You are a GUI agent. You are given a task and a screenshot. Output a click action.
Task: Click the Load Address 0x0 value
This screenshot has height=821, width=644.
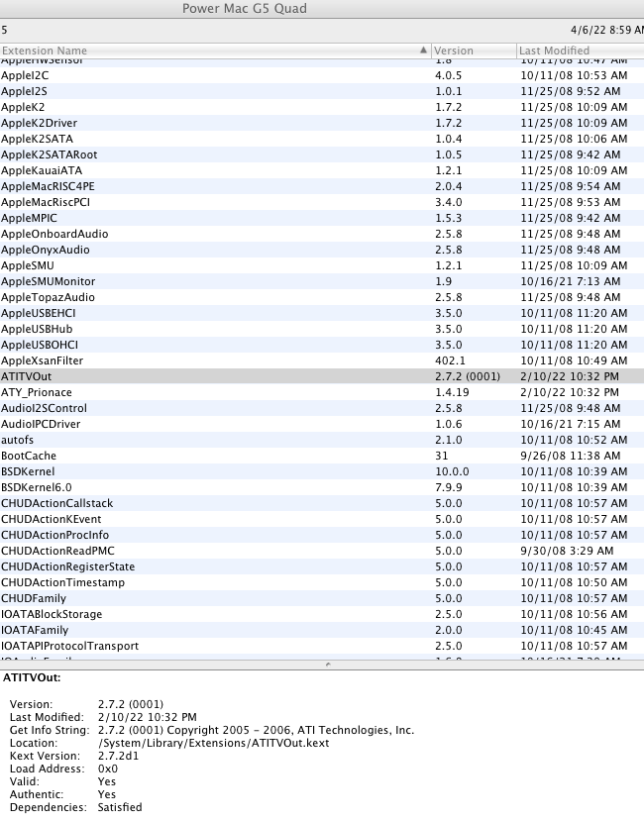[107, 769]
